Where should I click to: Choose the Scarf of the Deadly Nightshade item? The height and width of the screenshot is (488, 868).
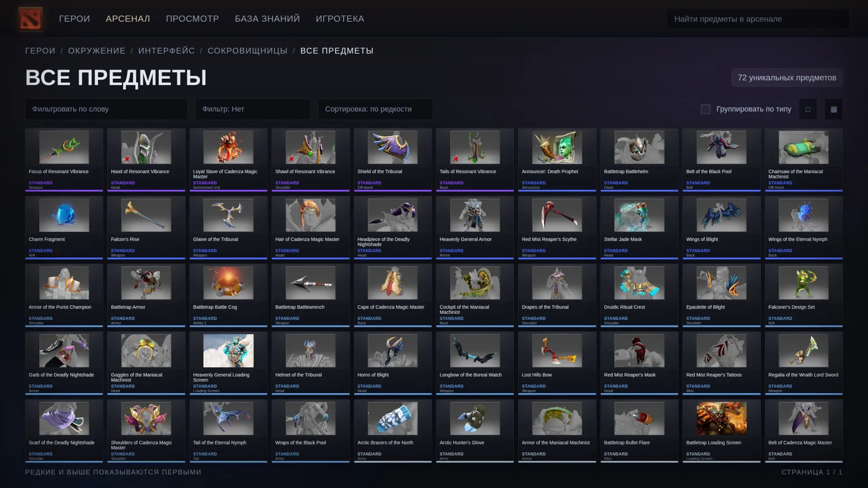point(64,431)
